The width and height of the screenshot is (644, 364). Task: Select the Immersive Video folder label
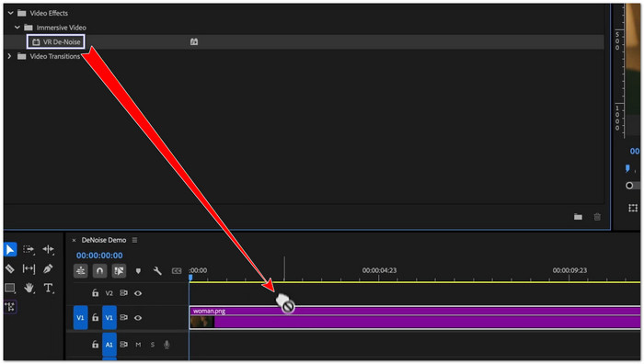62,28
